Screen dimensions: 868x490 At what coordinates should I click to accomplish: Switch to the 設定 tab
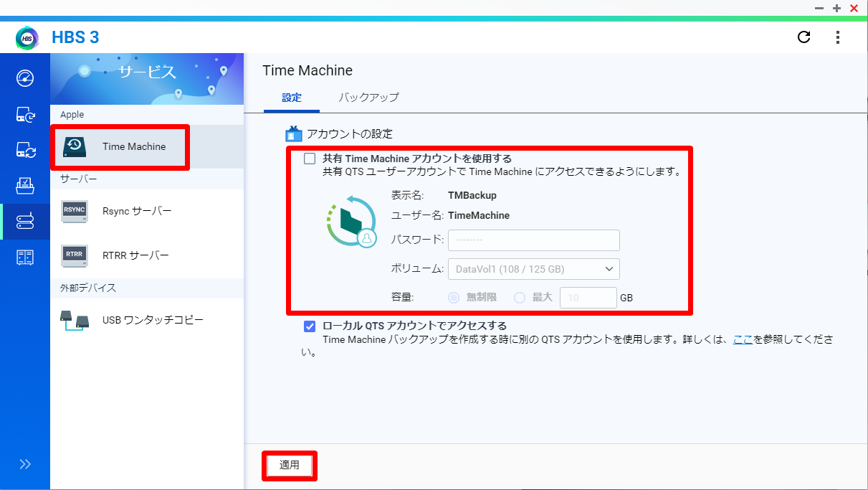point(292,98)
